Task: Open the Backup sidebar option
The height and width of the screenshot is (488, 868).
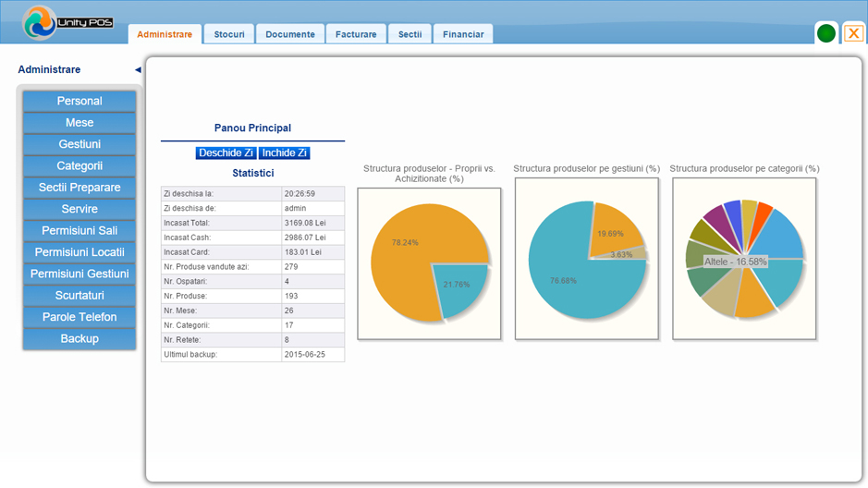Action: tap(79, 339)
